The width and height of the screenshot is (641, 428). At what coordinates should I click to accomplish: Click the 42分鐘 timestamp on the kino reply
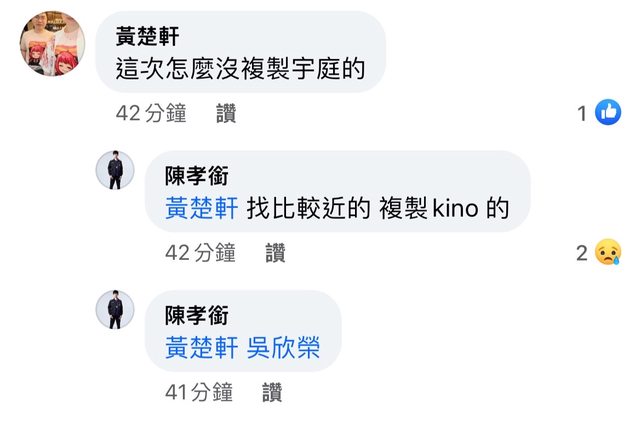(x=200, y=253)
